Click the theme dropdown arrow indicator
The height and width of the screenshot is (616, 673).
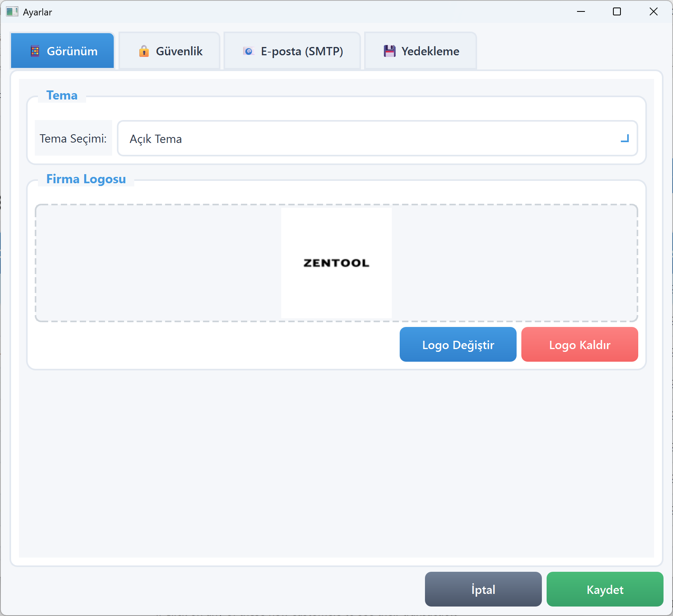(624, 138)
